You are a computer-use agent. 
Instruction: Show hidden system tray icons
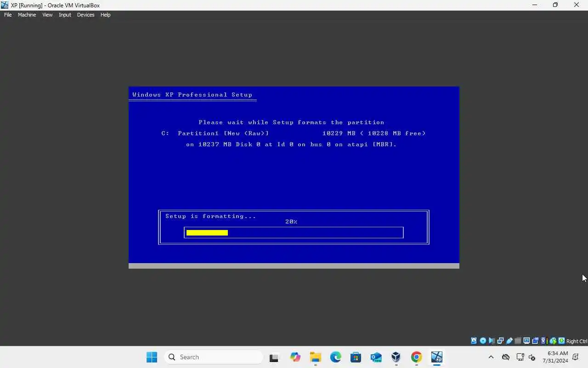coord(491,357)
